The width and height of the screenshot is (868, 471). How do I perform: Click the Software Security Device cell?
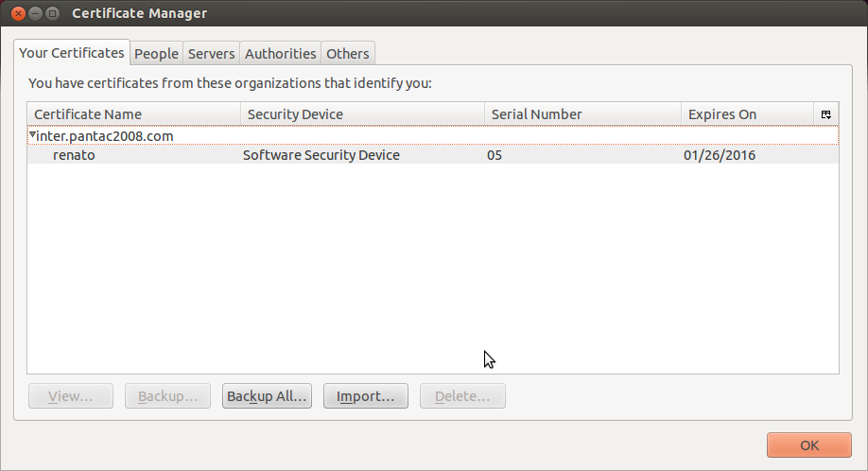coord(321,155)
